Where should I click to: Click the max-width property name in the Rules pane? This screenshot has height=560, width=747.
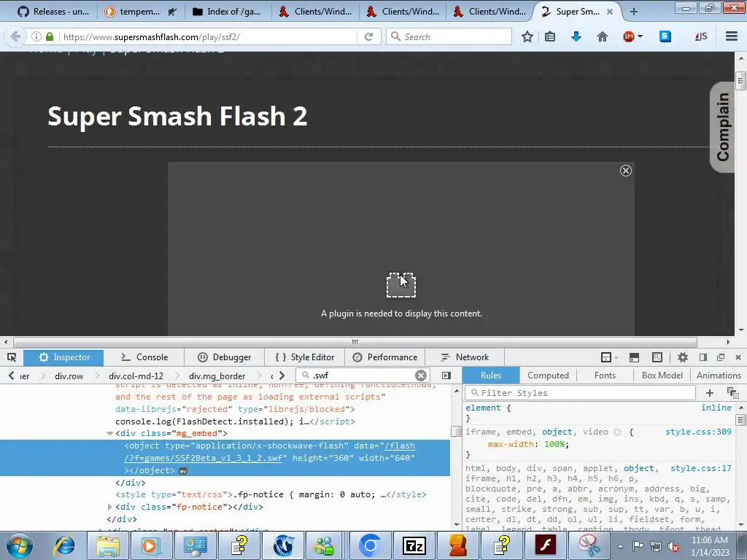511,444
